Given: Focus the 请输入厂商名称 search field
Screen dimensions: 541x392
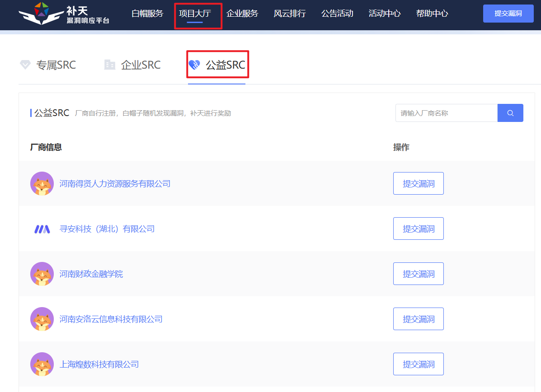Looking at the screenshot, I should [447, 113].
